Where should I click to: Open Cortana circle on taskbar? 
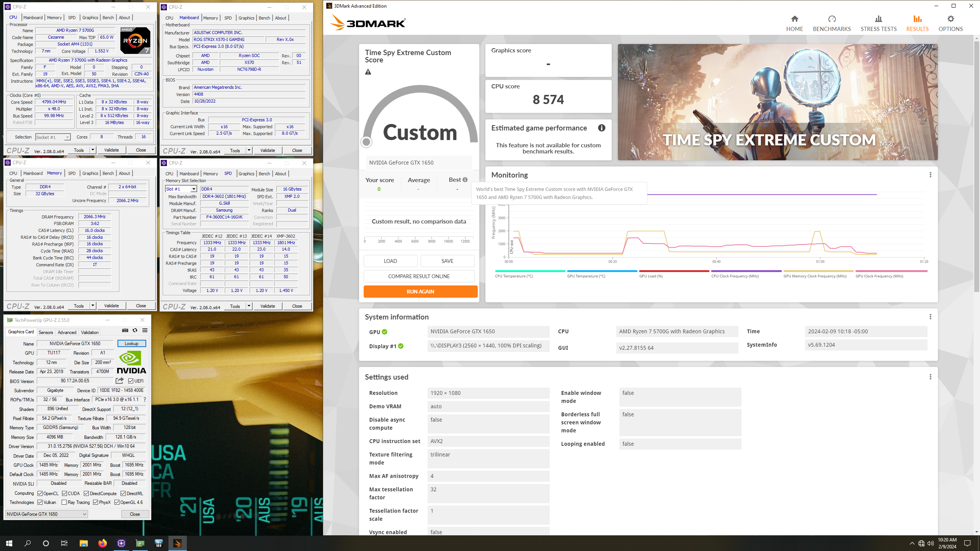[x=46, y=543]
